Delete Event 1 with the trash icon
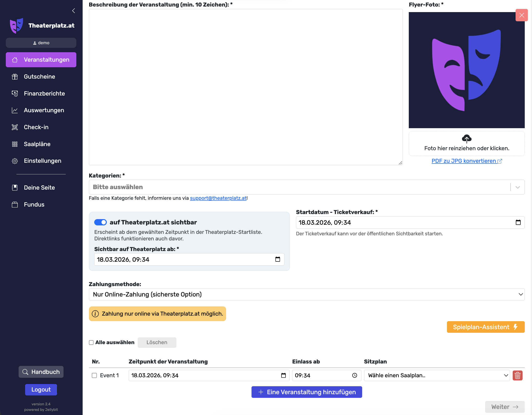Image resolution: width=532 pixels, height=415 pixels. coord(518,375)
